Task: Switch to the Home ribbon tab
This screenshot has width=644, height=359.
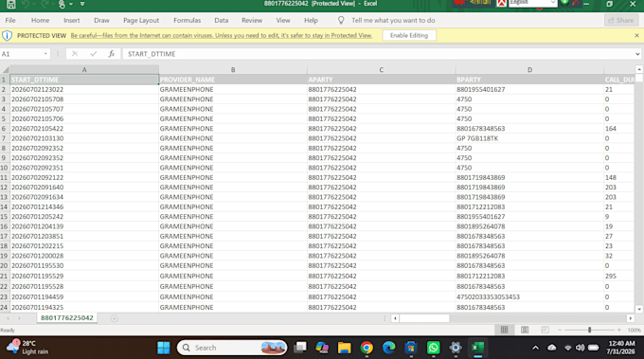Action: pyautogui.click(x=40, y=20)
